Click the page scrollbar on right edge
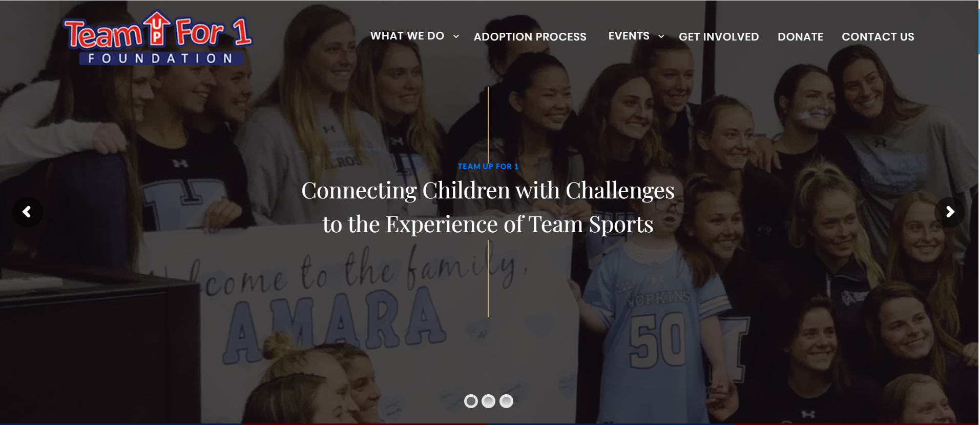980x425 pixels. [978, 32]
